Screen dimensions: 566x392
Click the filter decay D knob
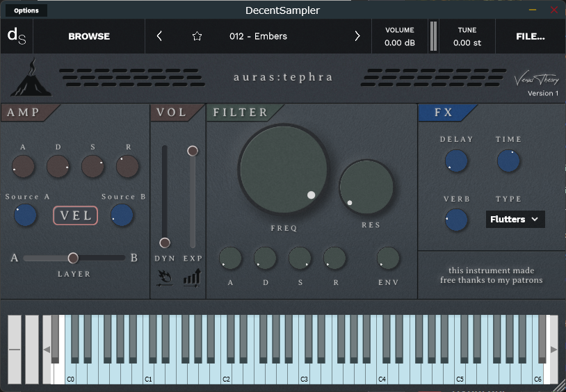click(x=265, y=258)
